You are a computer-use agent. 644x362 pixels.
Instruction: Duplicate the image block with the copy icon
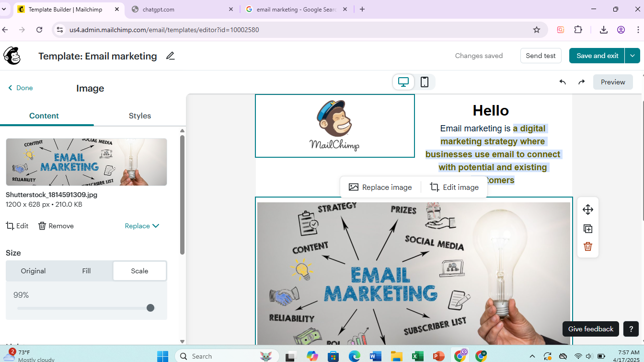[587, 229]
